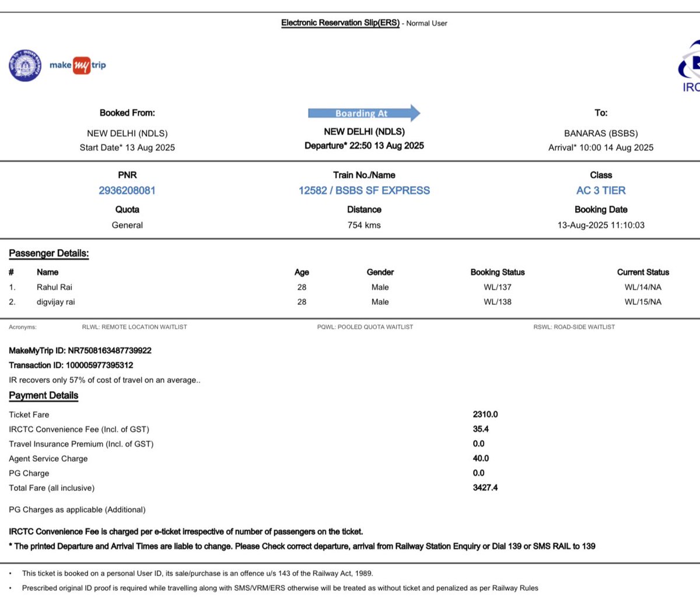Click agent service charge amount 40.0

[481, 459]
